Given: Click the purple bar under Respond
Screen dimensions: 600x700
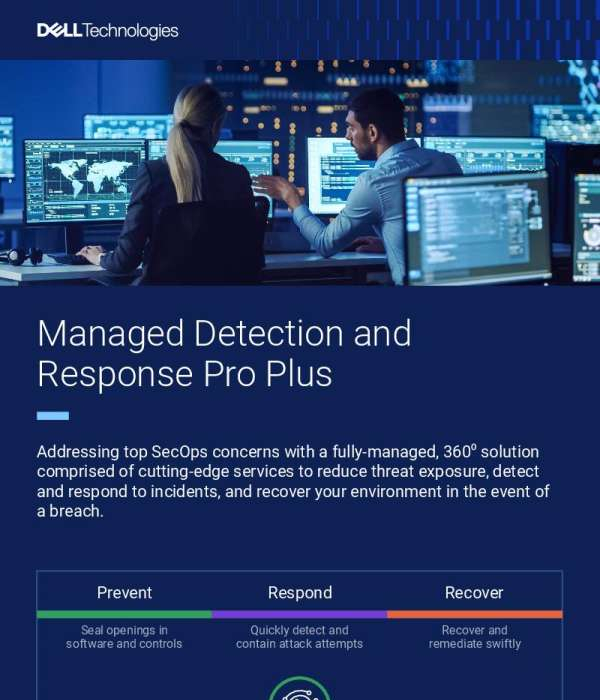Looking at the screenshot, I should pyautogui.click(x=300, y=614).
